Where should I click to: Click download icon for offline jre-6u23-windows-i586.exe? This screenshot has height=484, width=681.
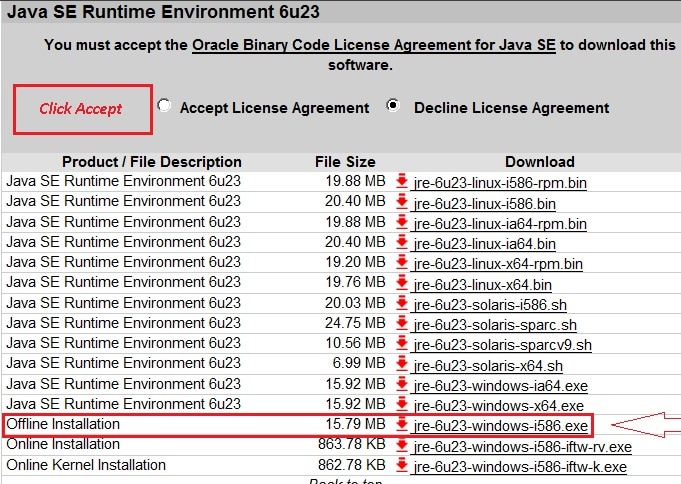[x=402, y=425]
